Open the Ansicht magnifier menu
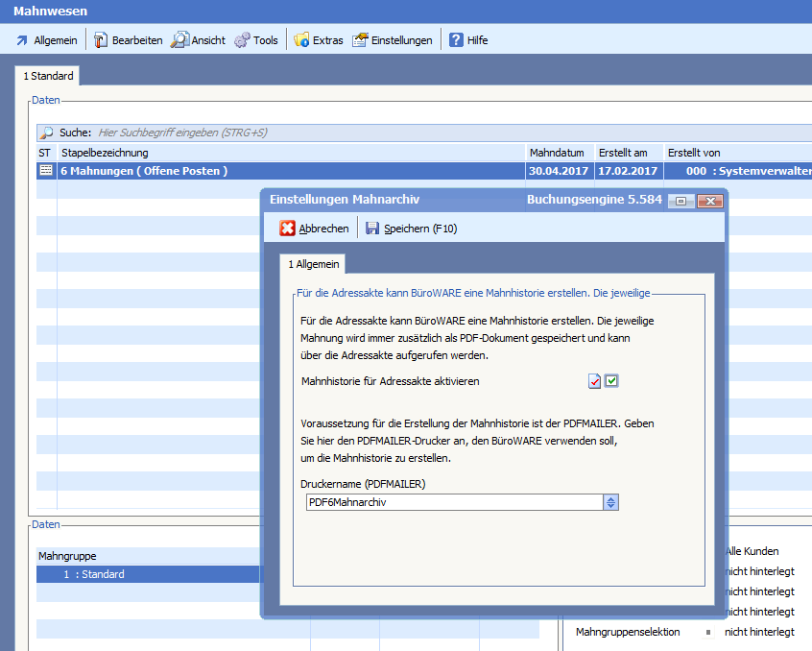This screenshot has height=651, width=812. (x=198, y=40)
